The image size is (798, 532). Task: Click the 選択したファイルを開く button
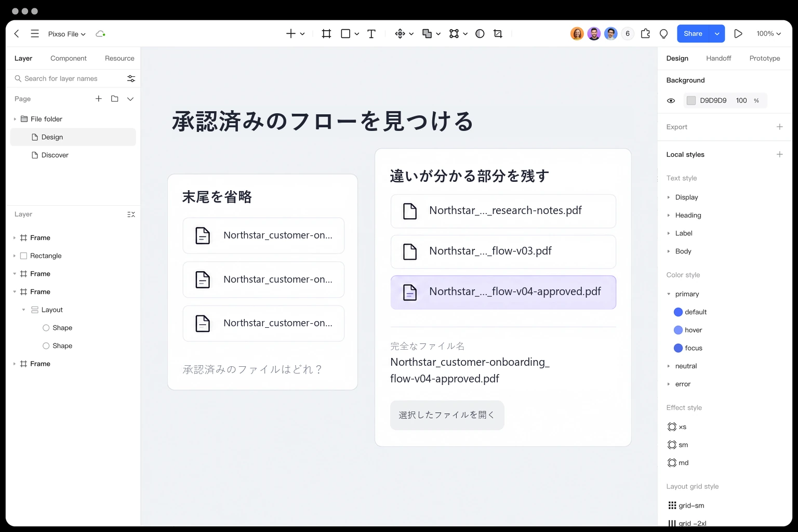tap(447, 415)
